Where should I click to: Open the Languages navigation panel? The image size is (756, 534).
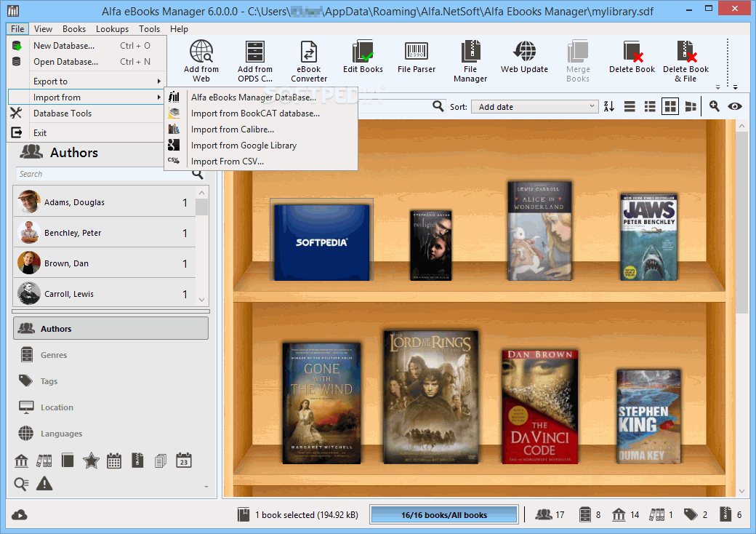click(x=111, y=433)
